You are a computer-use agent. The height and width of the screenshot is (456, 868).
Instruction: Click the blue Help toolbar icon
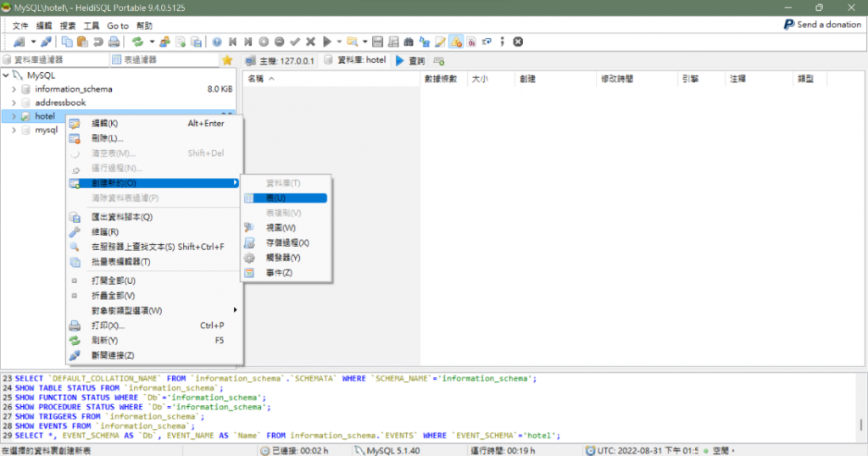coord(217,42)
